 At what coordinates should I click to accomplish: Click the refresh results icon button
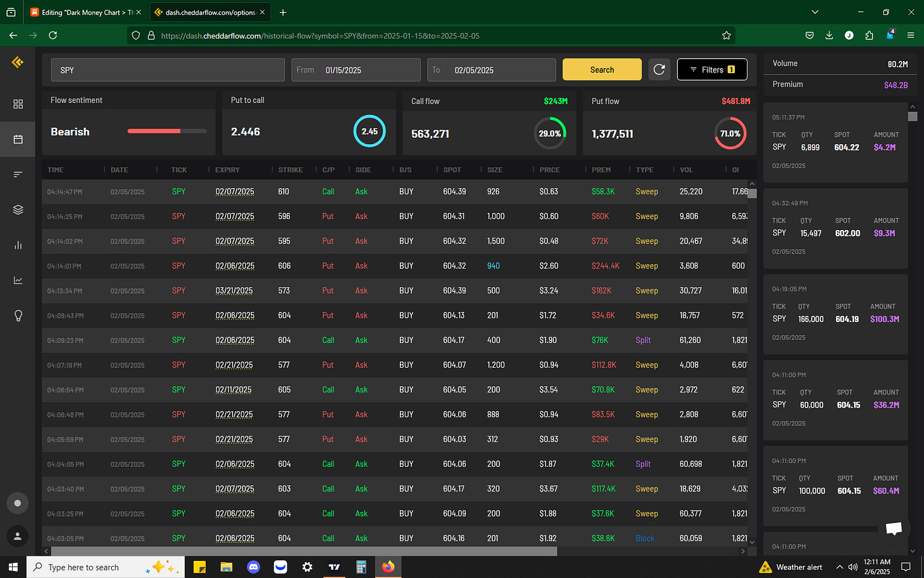point(659,70)
